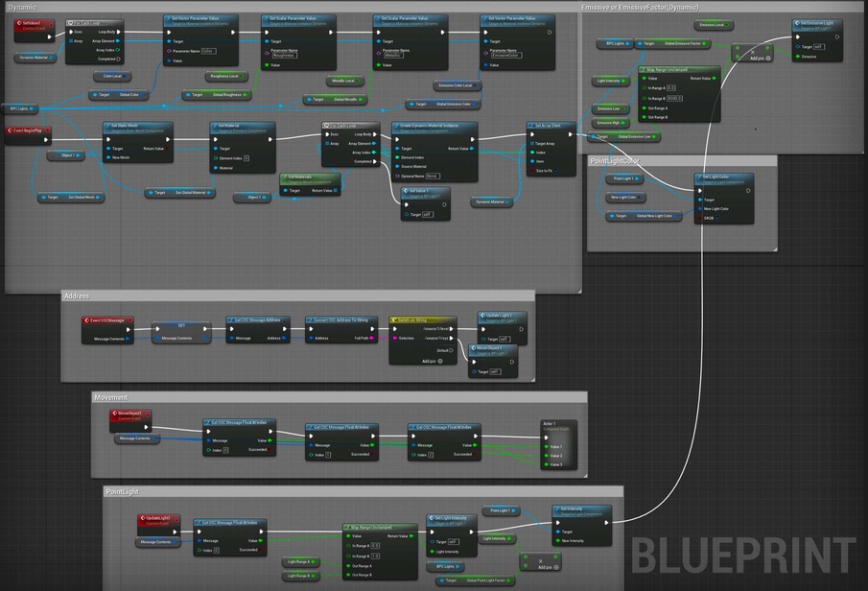868x591 pixels.
Task: Select the PointLightColor comment title
Action: [615, 160]
